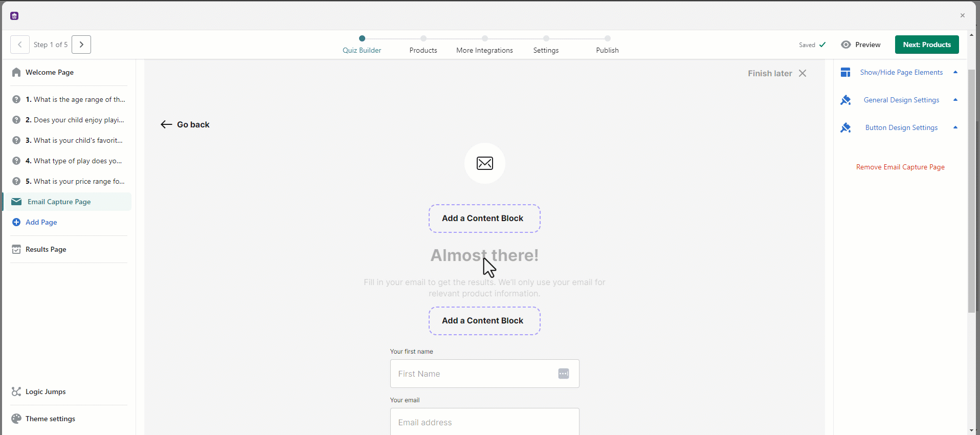Click Remove Email Capture Page link
Viewport: 980px width, 435px height.
(900, 167)
